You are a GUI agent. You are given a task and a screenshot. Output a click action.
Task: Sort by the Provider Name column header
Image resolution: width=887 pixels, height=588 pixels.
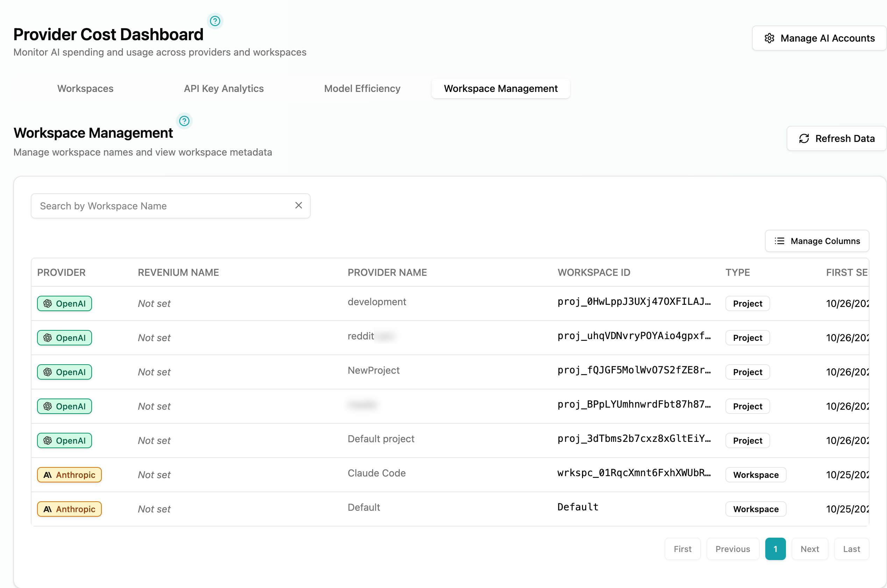[387, 272]
